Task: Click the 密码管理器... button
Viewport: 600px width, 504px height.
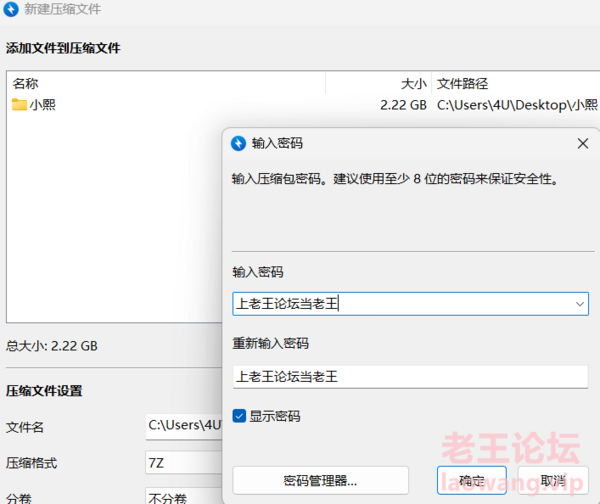Action: coord(320,480)
